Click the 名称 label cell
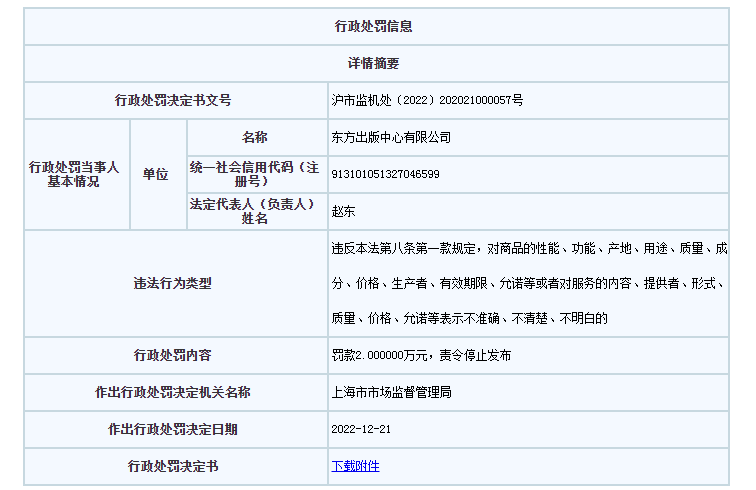Viewport: 756px width, 490px height. tap(255, 137)
